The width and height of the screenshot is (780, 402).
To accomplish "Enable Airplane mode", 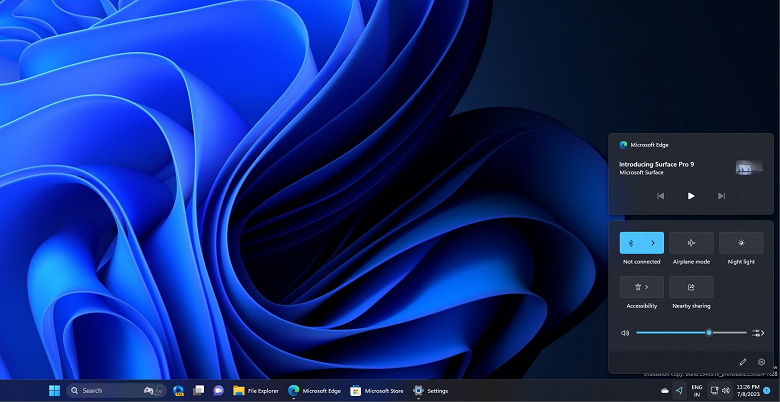I will click(691, 243).
